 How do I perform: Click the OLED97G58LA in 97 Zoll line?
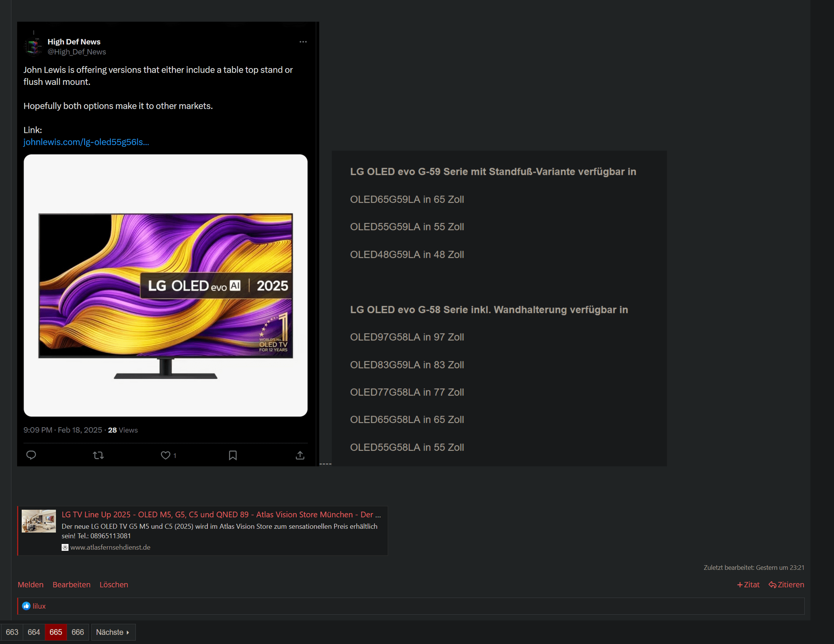point(407,337)
